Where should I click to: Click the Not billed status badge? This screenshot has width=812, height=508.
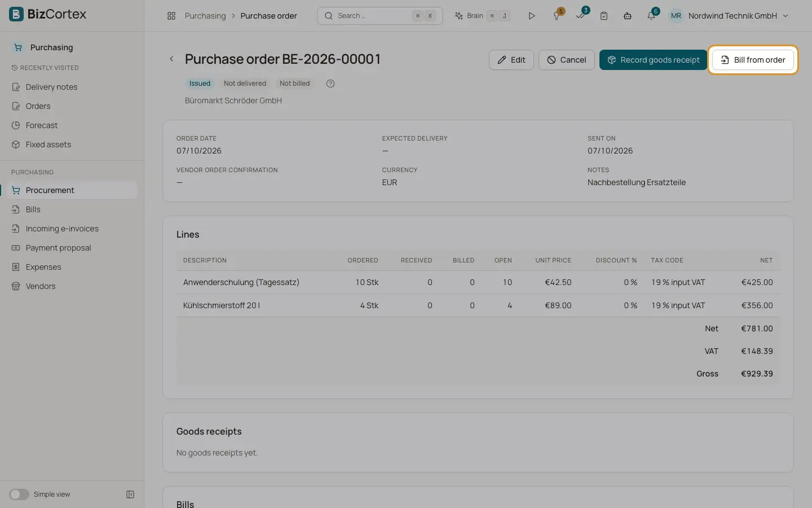tap(294, 84)
